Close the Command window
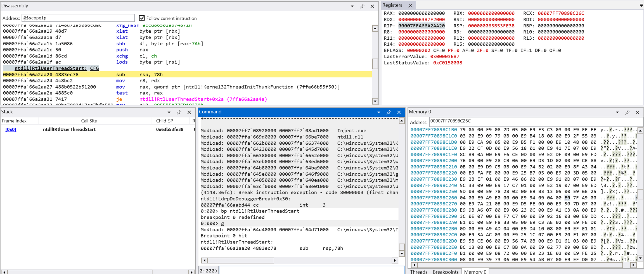This screenshot has height=274, width=644. pos(399,112)
